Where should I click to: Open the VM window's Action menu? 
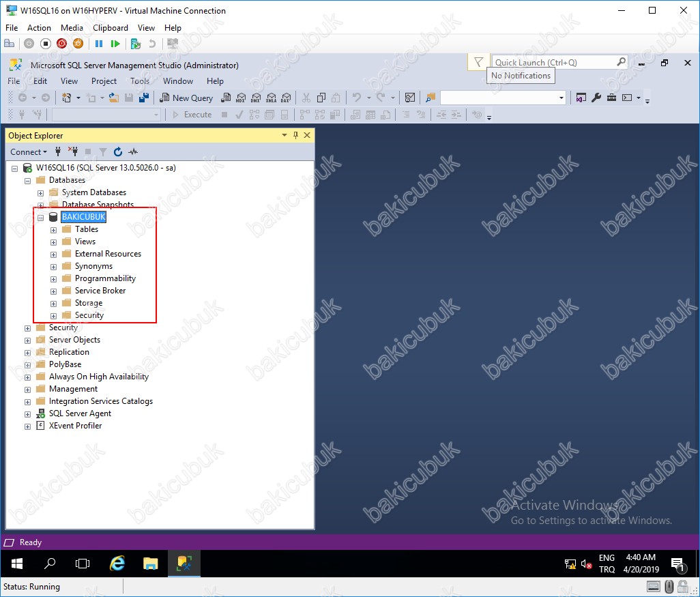(39, 28)
